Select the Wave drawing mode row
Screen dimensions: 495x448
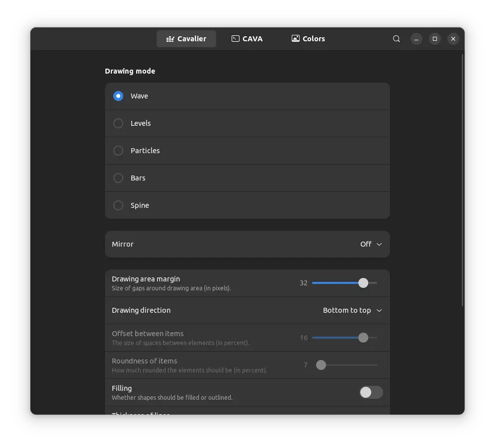pyautogui.click(x=247, y=96)
